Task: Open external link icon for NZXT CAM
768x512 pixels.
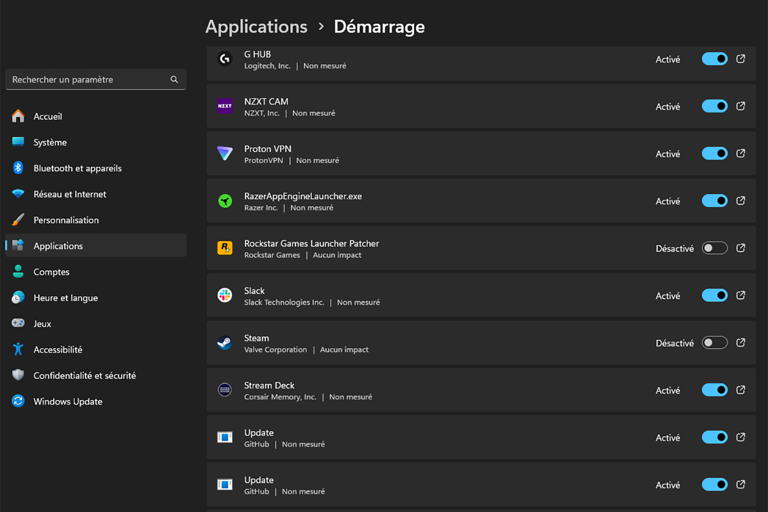Action: (741, 106)
